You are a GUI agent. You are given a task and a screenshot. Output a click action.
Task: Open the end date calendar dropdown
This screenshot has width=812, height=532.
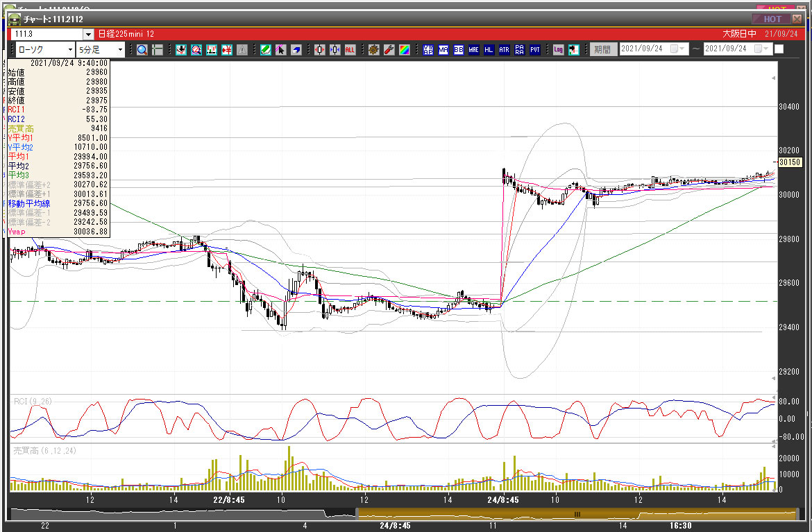coord(762,49)
